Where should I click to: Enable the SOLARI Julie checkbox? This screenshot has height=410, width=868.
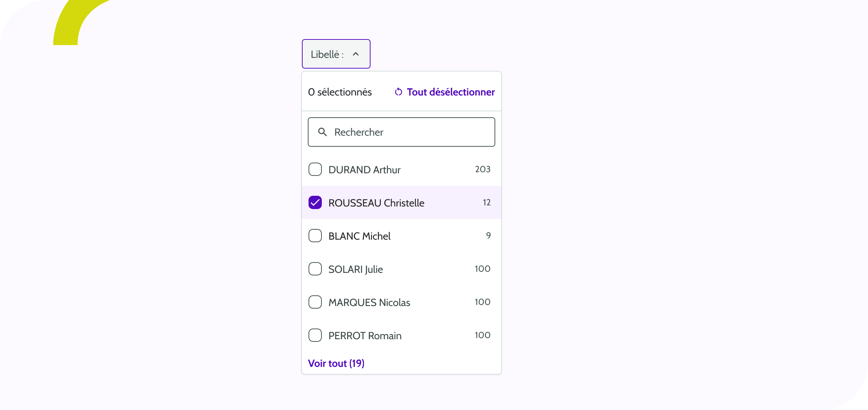click(x=315, y=269)
